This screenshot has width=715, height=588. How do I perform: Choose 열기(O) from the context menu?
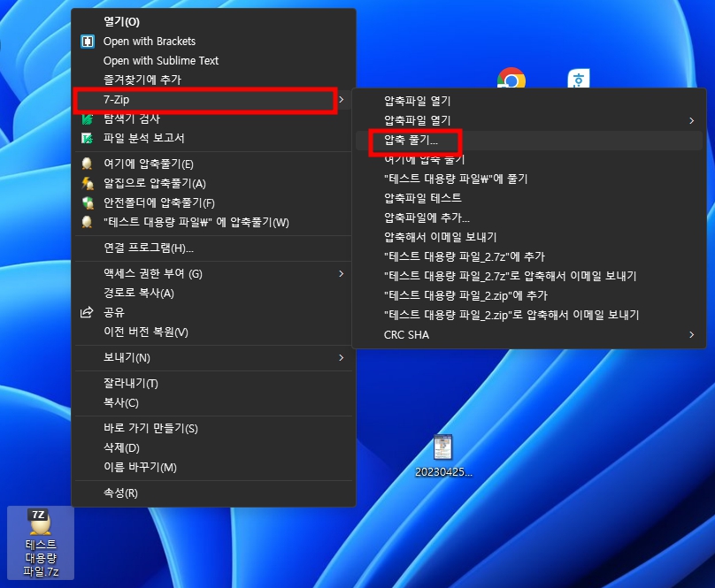[213, 21]
